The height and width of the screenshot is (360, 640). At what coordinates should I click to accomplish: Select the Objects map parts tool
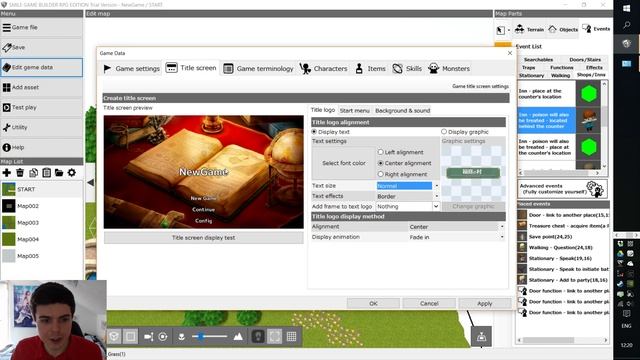coord(563,29)
